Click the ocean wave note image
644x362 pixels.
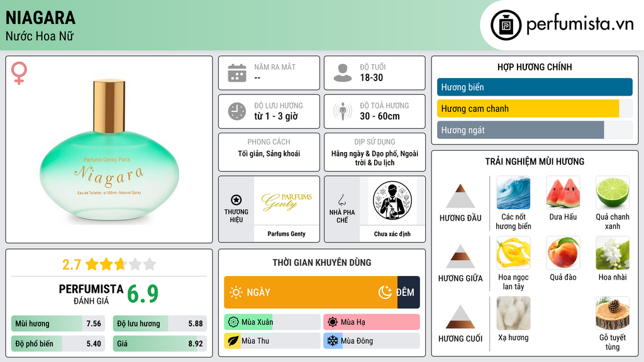(x=513, y=192)
